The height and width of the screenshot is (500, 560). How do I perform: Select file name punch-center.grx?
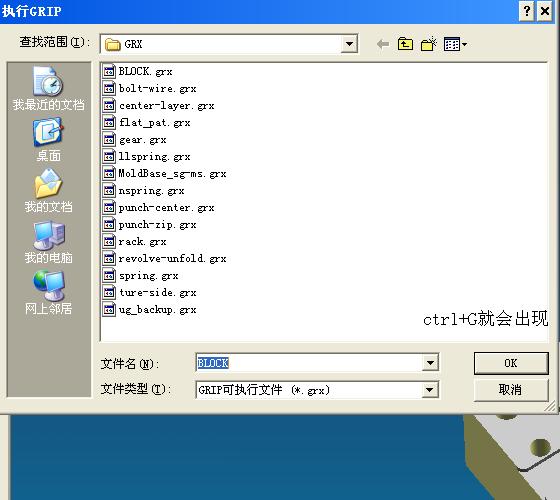click(166, 208)
